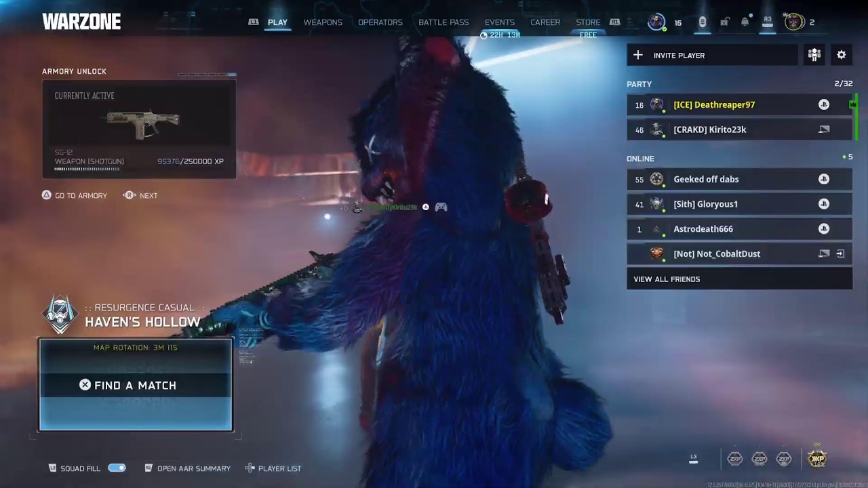The image size is (868, 488).
Task: Click the party count 2/32
Action: [x=844, y=84]
